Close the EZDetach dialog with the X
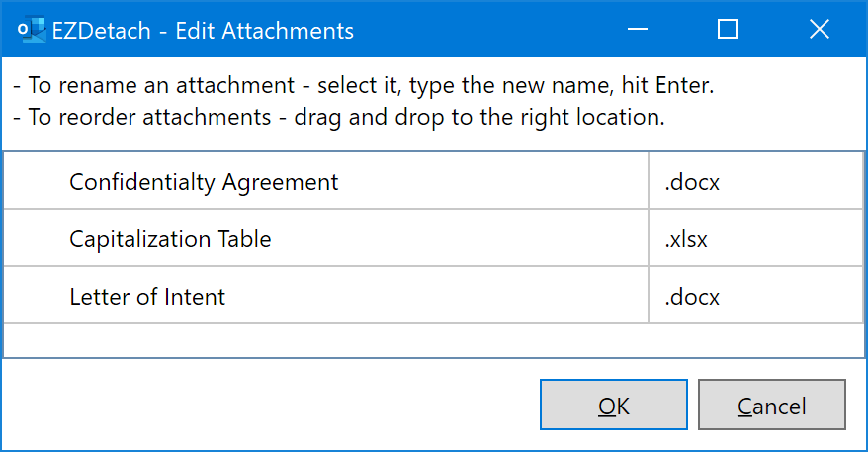Image resolution: width=868 pixels, height=452 pixels. point(820,29)
